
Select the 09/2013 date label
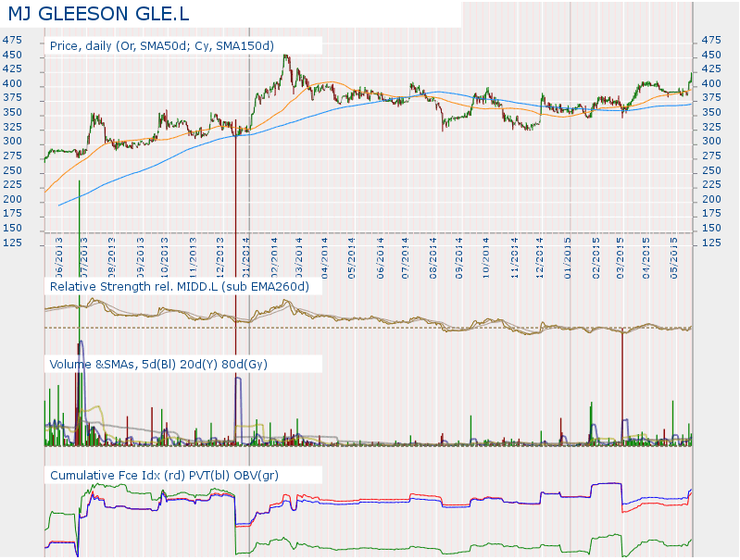pos(141,258)
